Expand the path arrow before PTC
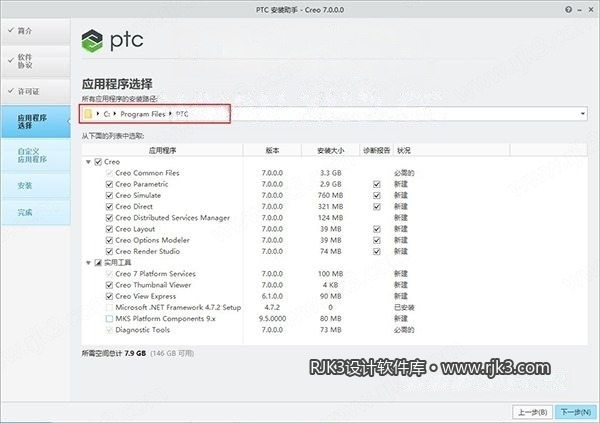 click(170, 114)
